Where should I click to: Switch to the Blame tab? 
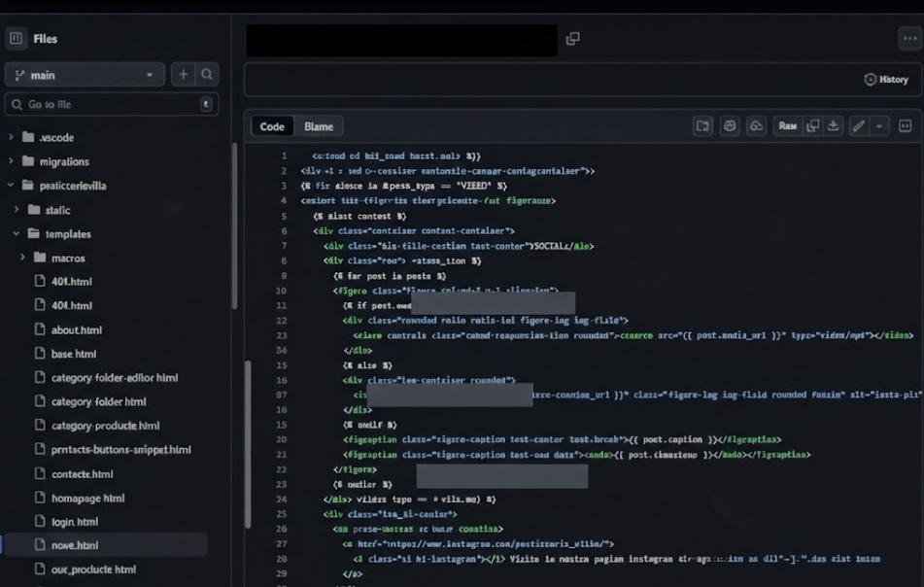point(318,126)
